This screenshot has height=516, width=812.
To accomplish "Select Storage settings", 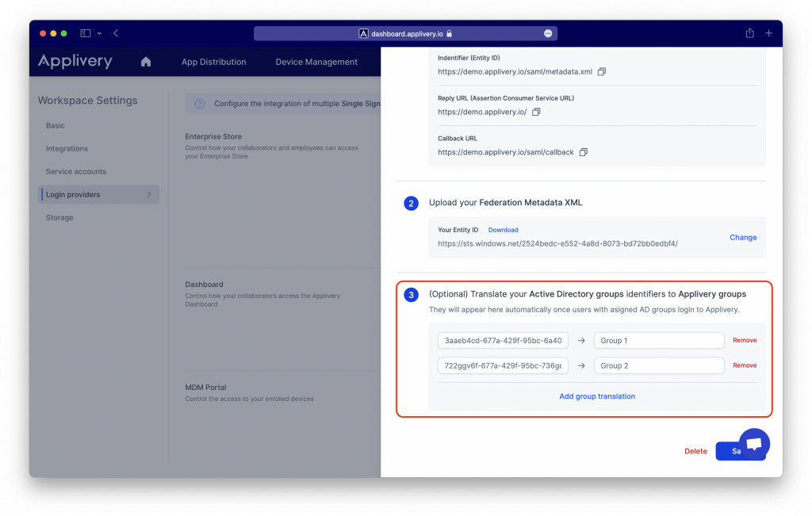I will pyautogui.click(x=59, y=217).
